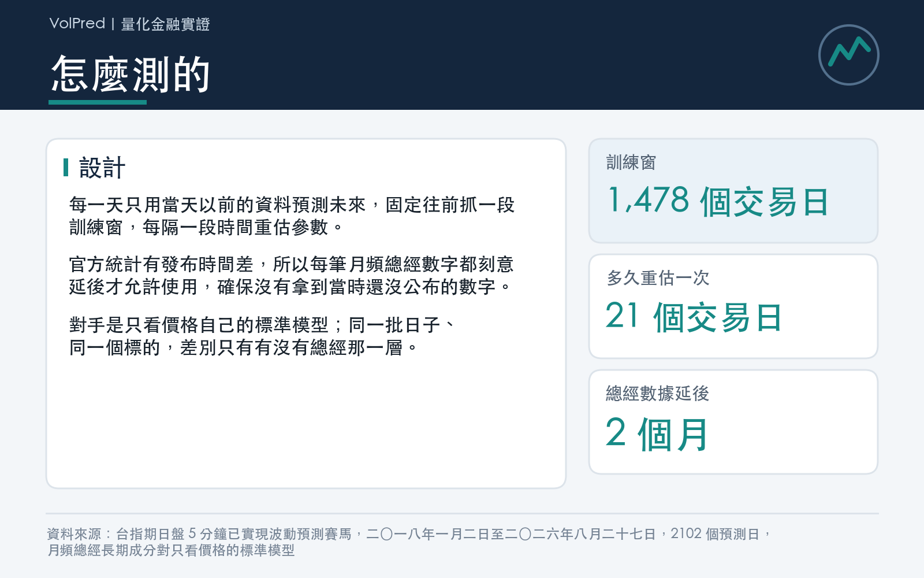Select the "總經數據延後" card label
924x578 pixels.
pyautogui.click(x=658, y=394)
